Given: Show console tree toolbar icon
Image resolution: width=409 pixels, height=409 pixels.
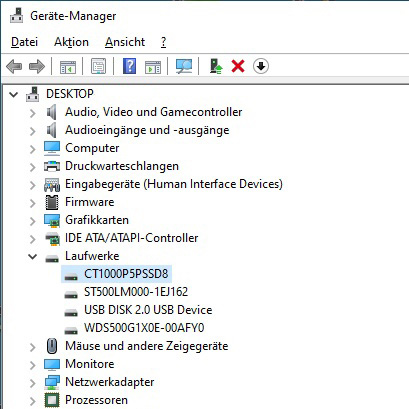Looking at the screenshot, I should [x=68, y=67].
